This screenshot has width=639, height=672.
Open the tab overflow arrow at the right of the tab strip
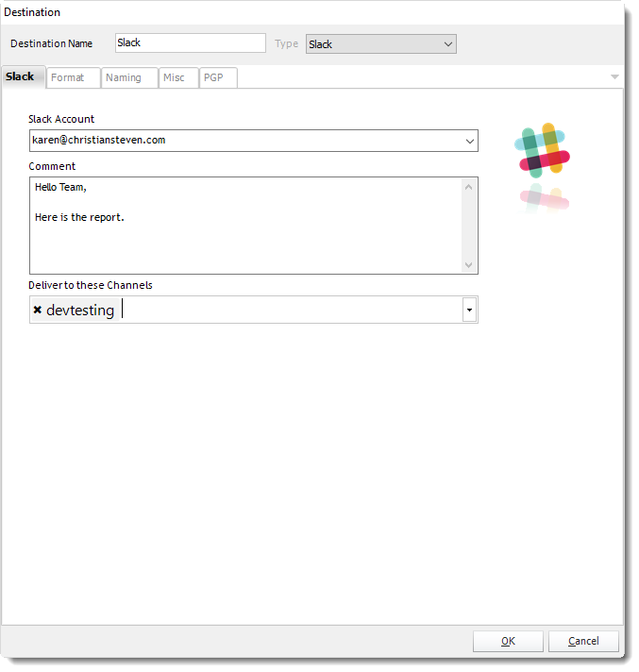[614, 77]
